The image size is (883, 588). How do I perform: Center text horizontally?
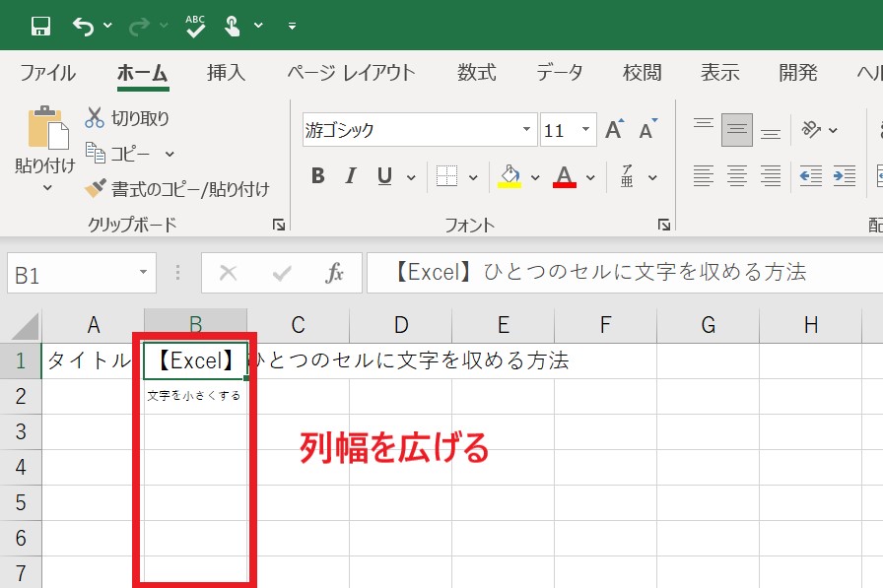pos(736,176)
